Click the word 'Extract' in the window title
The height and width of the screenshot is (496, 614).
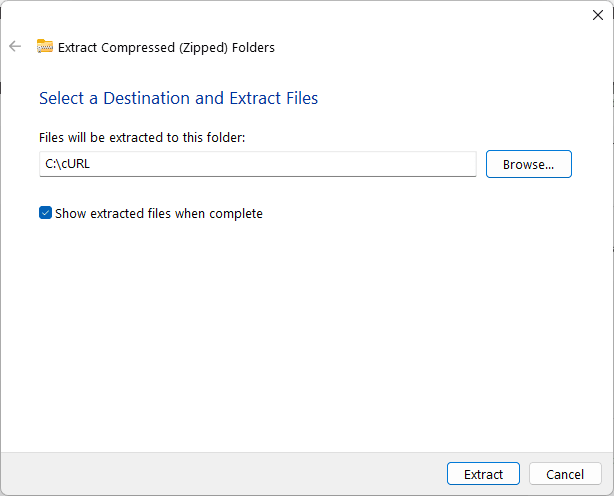coord(78,47)
